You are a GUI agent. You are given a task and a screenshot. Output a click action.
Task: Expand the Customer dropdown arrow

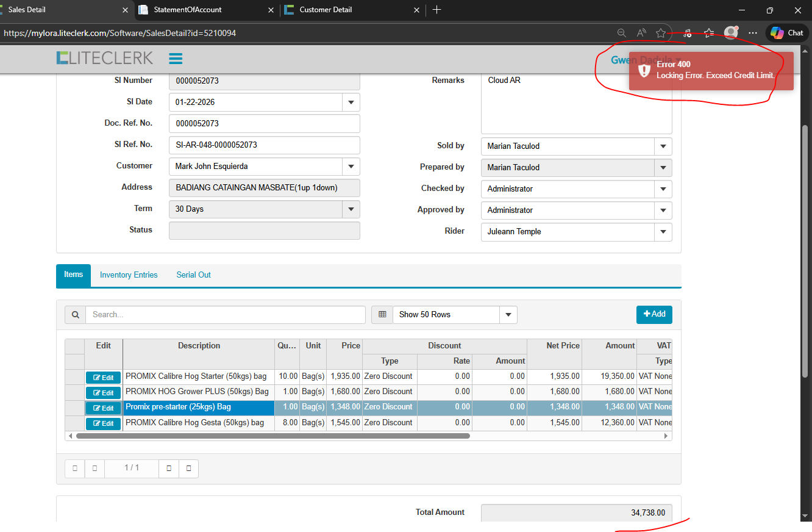tap(351, 167)
